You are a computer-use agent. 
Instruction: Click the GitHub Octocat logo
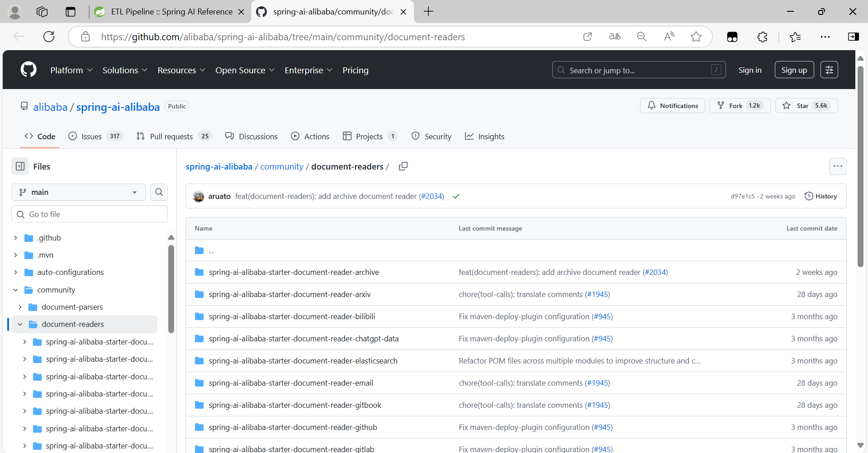coord(28,70)
